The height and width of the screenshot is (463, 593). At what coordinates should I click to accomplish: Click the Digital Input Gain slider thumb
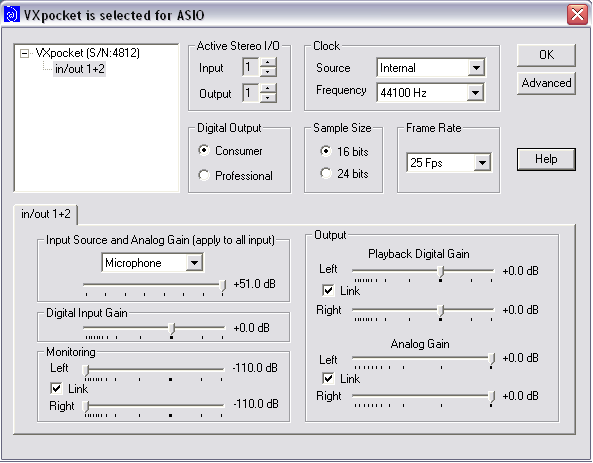pos(171,328)
